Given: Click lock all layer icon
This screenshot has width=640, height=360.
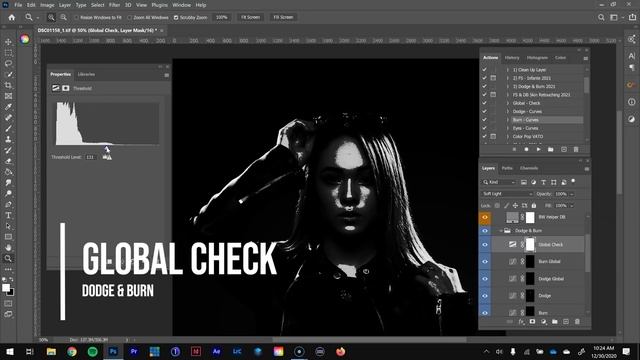Looking at the screenshot, I should 533,205.
